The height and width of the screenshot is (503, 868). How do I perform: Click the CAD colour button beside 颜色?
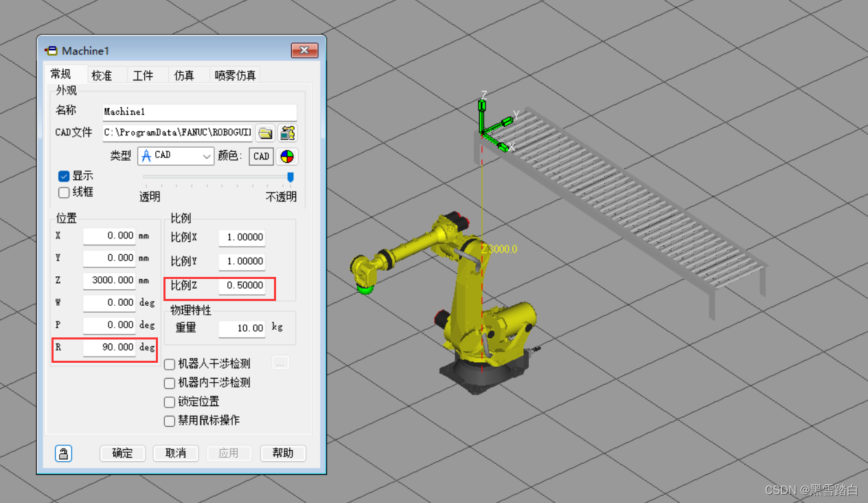tap(260, 156)
